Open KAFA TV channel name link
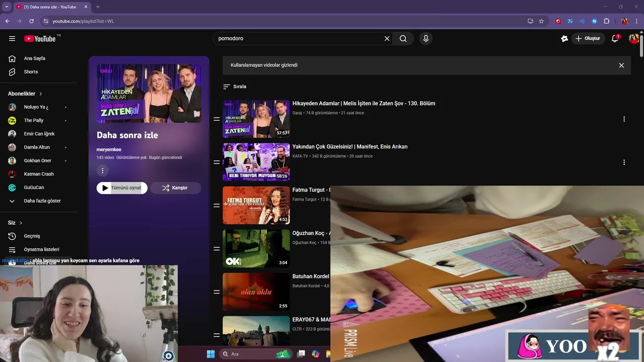This screenshot has width=644, height=362. [300, 156]
